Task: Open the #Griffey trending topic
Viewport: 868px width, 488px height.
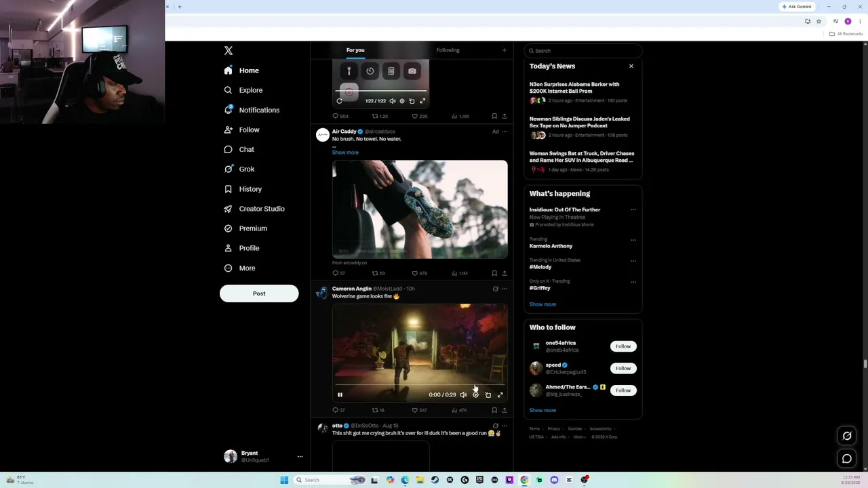Action: 540,288
